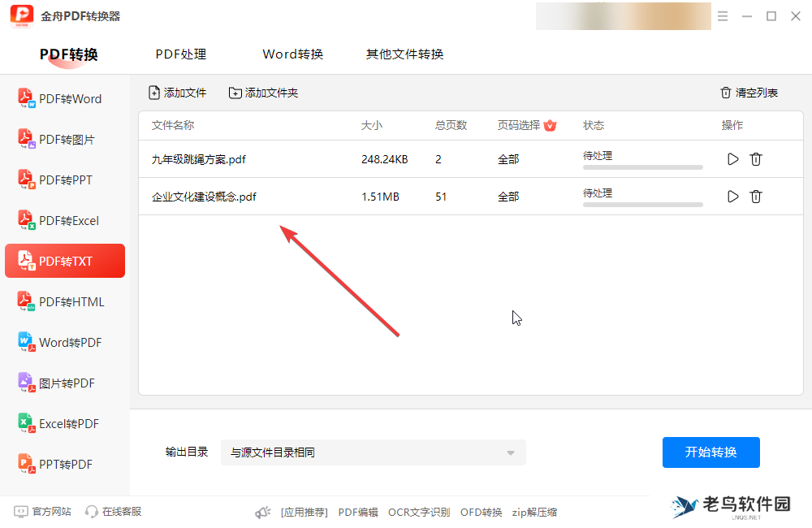
Task: Change 全部 page range for 企业文化建设概念.pdf
Action: [x=508, y=196]
